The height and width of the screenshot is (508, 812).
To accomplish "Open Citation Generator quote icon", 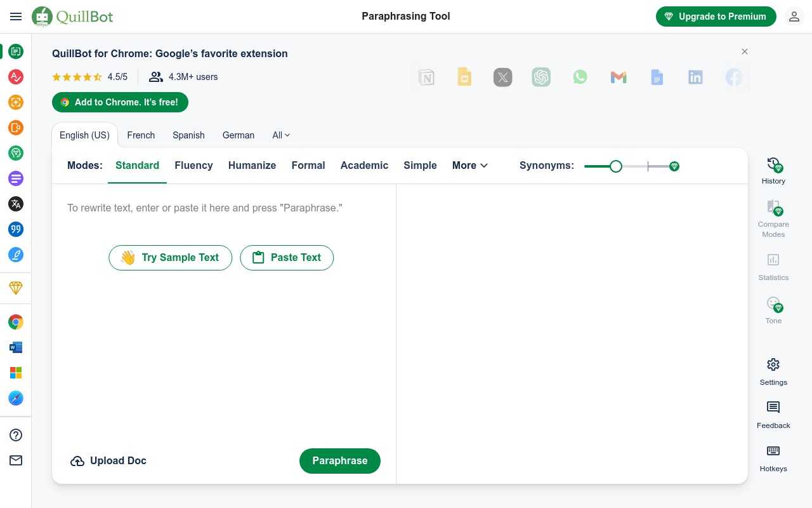I will (16, 229).
